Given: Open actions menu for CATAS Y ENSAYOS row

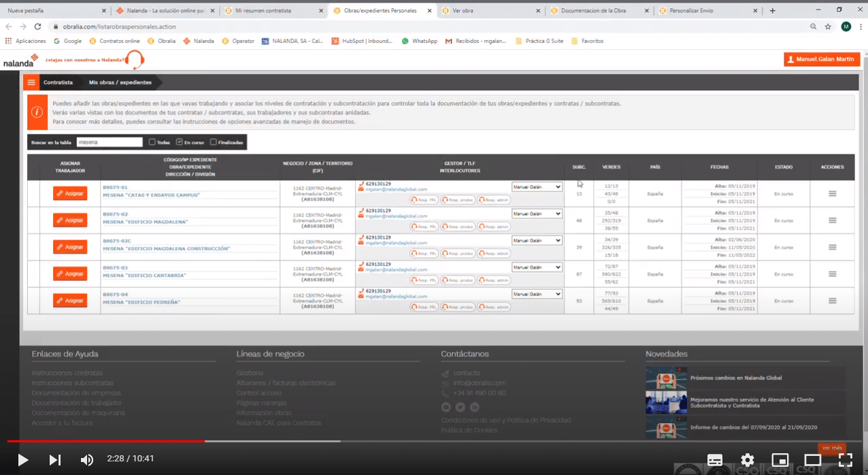Looking at the screenshot, I should (832, 194).
